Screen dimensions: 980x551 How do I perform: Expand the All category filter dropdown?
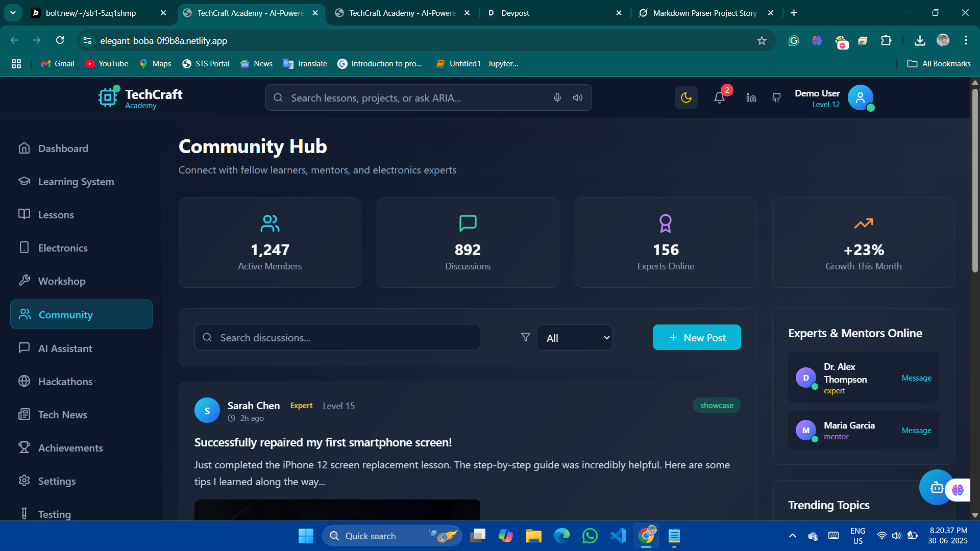(574, 338)
